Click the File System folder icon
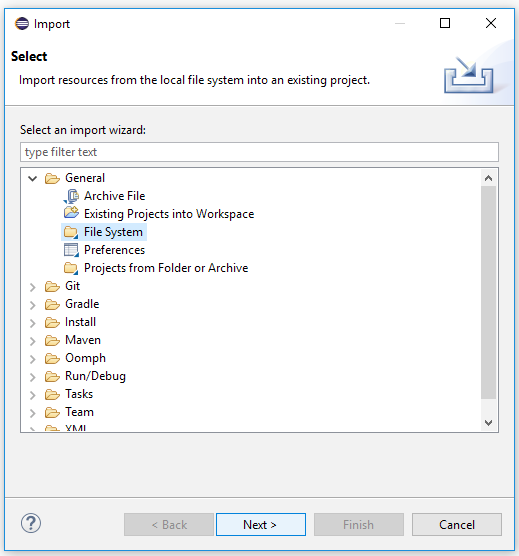 [x=71, y=232]
